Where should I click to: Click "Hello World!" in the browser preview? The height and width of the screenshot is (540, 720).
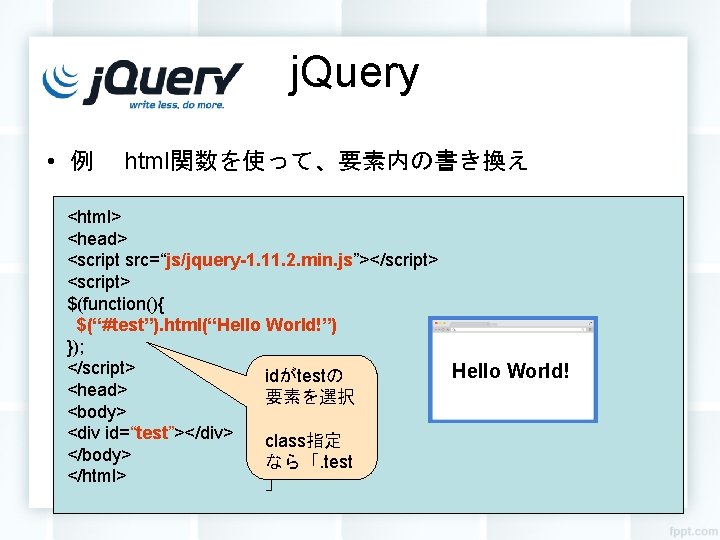click(x=511, y=371)
